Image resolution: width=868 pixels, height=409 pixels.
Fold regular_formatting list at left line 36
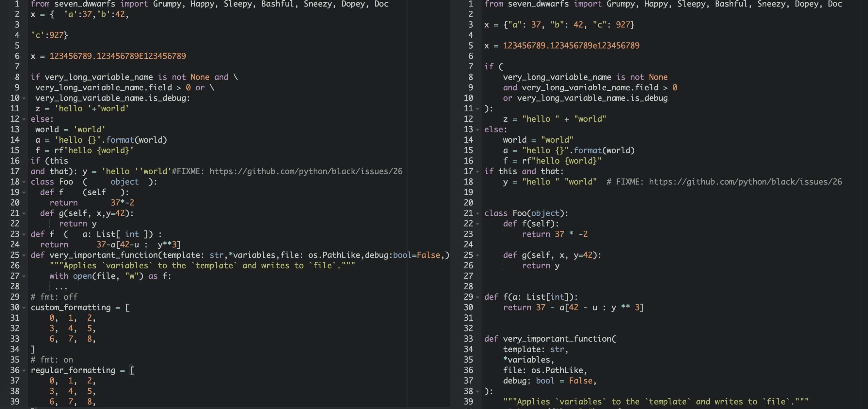[24, 370]
